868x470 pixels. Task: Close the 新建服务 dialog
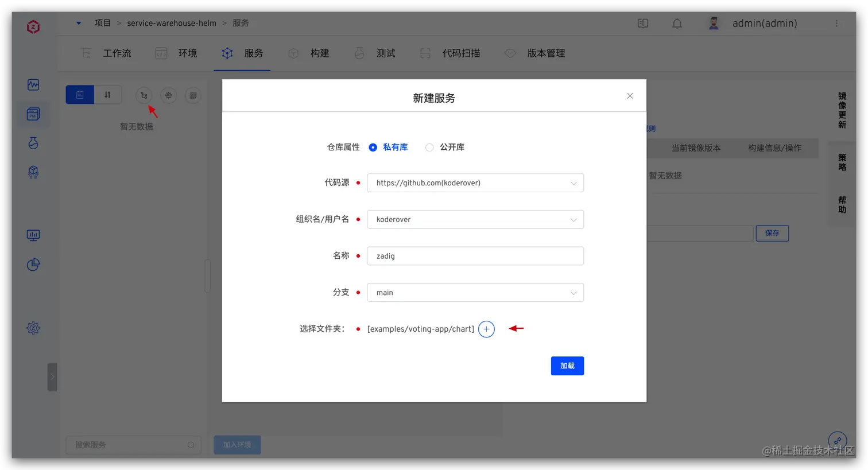[x=630, y=96]
